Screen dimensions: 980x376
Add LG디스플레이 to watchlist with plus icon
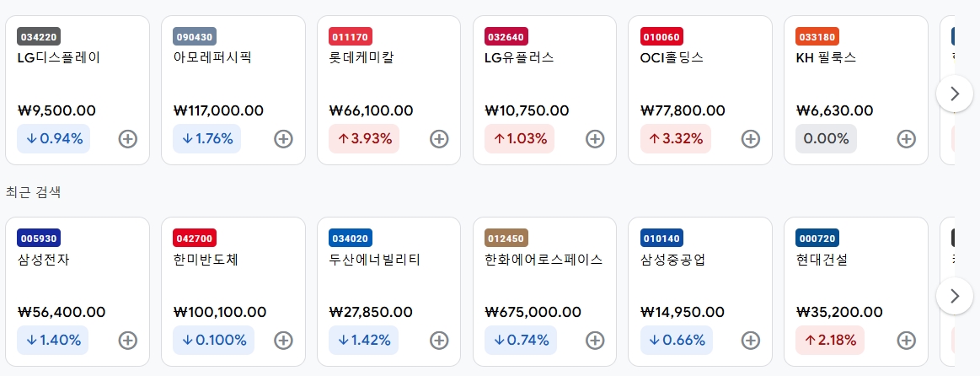(128, 139)
